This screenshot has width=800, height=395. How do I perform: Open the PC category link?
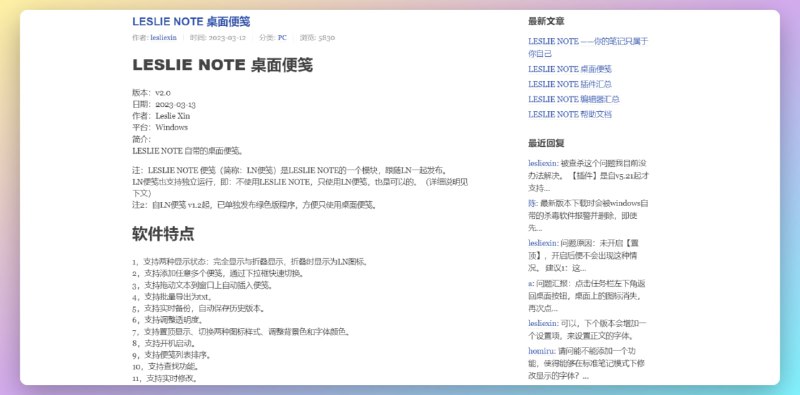(x=282, y=38)
